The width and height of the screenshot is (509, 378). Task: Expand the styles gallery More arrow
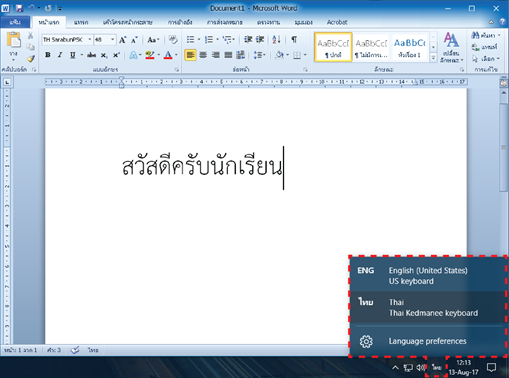coord(433,58)
